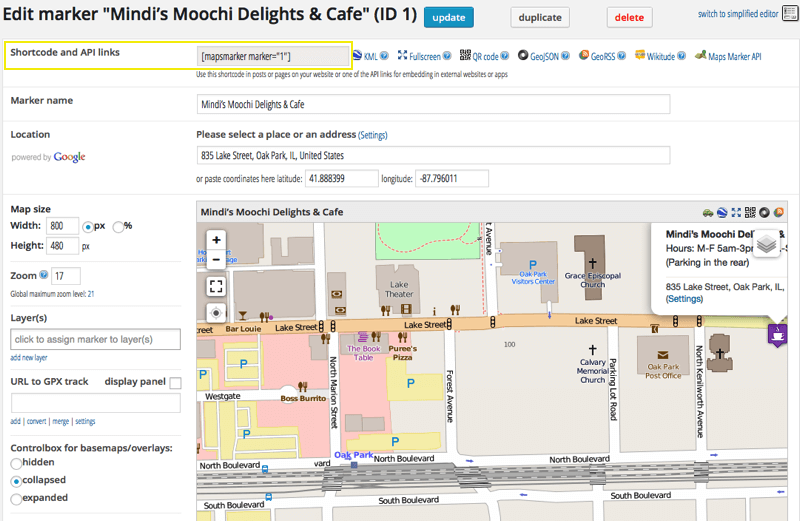The width and height of the screenshot is (800, 521).
Task: Zoom out with the map minus button
Action: tap(216, 259)
